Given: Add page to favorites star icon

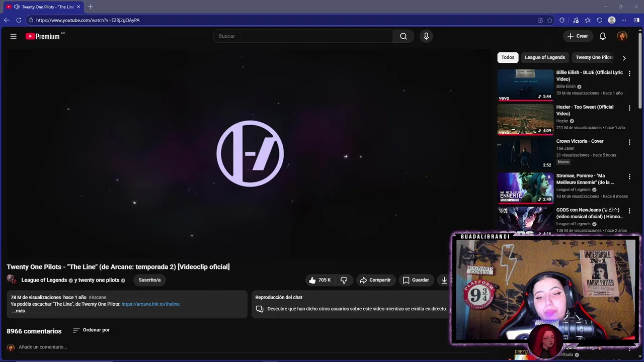Looking at the screenshot, I should [x=550, y=20].
